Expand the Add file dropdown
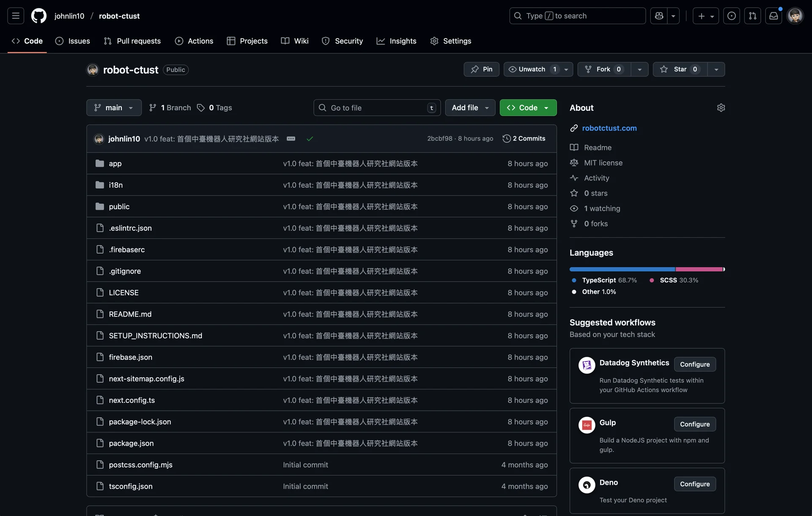Image resolution: width=812 pixels, height=516 pixels. point(470,108)
